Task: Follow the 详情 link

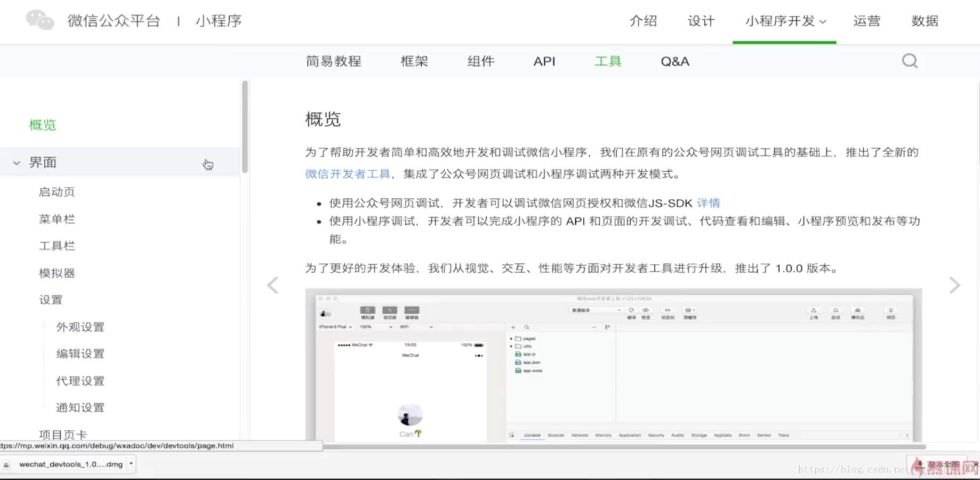Action: click(x=709, y=203)
